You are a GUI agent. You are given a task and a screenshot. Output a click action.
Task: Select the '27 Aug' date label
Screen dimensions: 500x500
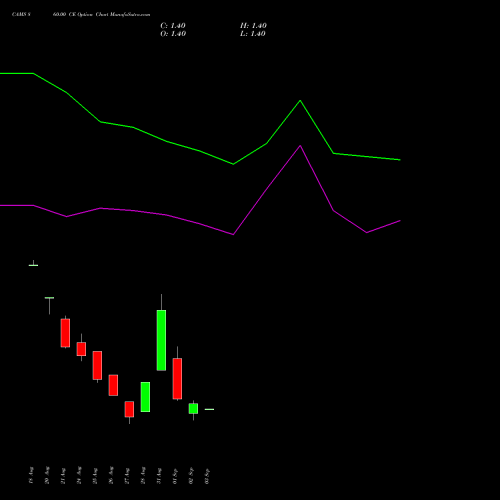click(127, 475)
